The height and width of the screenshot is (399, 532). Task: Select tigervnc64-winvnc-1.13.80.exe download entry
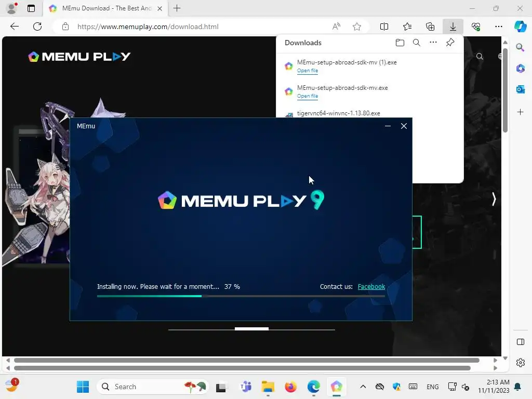338,113
